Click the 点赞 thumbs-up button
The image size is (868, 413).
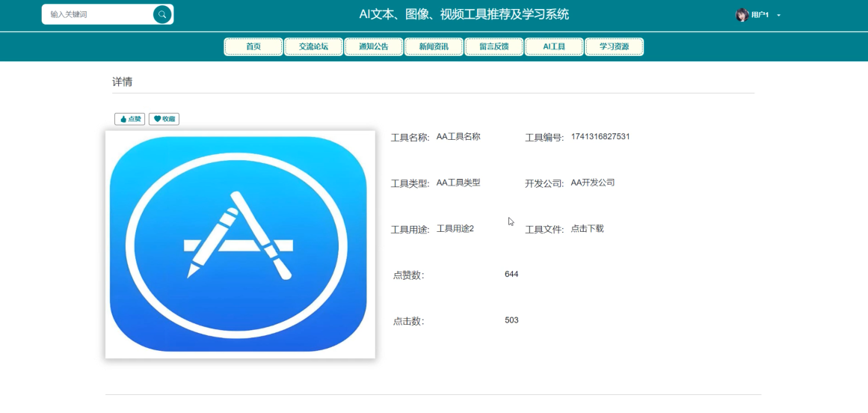click(x=130, y=119)
